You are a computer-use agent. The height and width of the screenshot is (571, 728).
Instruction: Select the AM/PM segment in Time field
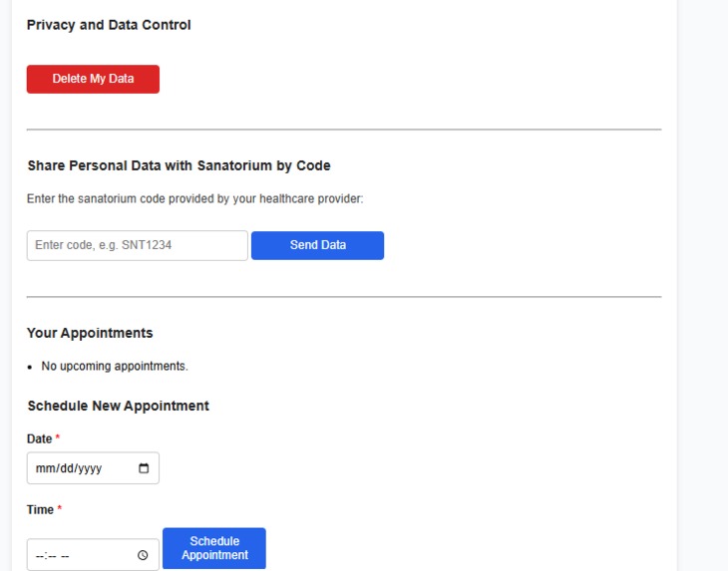click(x=65, y=555)
